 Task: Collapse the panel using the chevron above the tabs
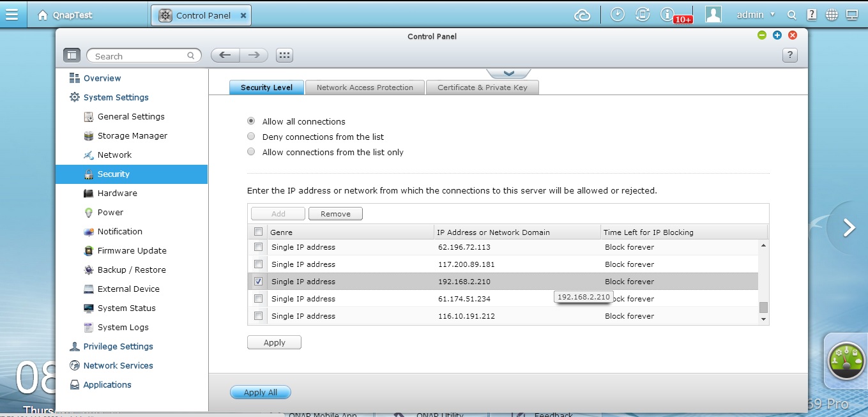pyautogui.click(x=509, y=72)
